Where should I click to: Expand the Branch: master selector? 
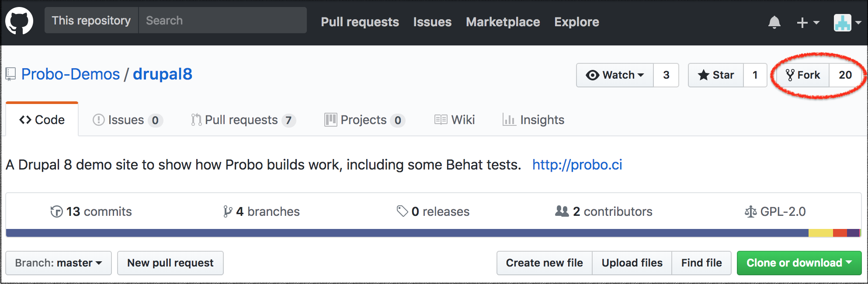click(59, 263)
